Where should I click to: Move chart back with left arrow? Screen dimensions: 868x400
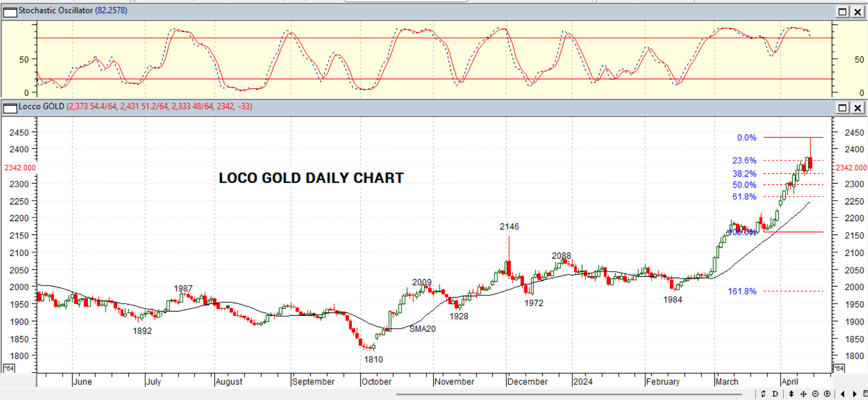[843, 394]
